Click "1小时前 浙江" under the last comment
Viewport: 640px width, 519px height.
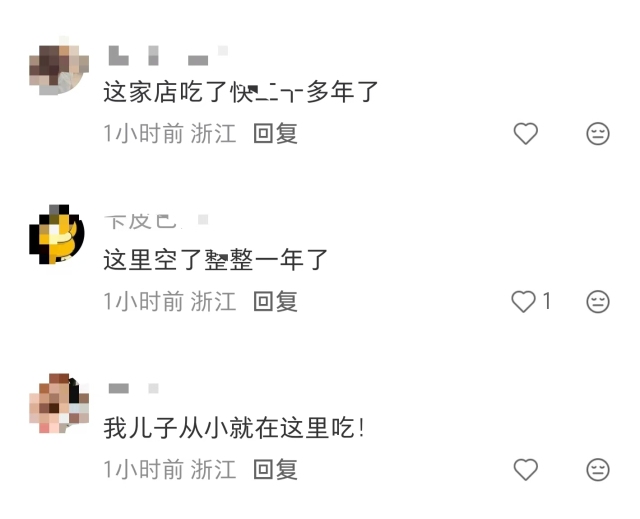(170, 469)
